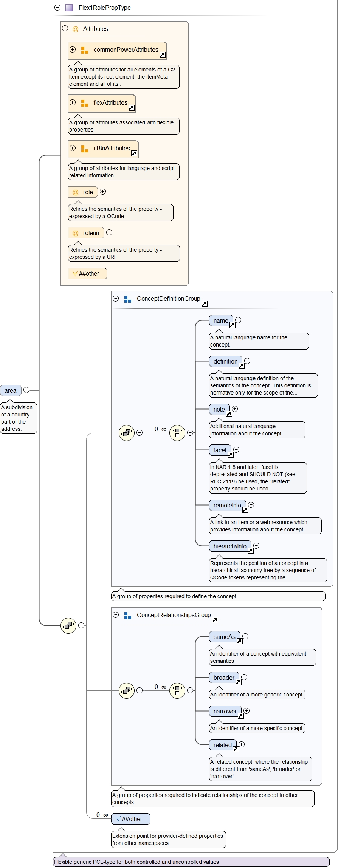Click the @ icon in Attributes header
Viewport: 338px width, 868px height.
76,29
